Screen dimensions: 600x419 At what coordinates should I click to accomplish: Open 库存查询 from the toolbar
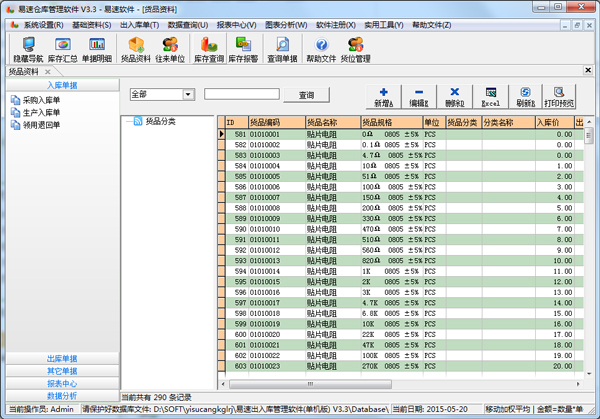click(209, 49)
